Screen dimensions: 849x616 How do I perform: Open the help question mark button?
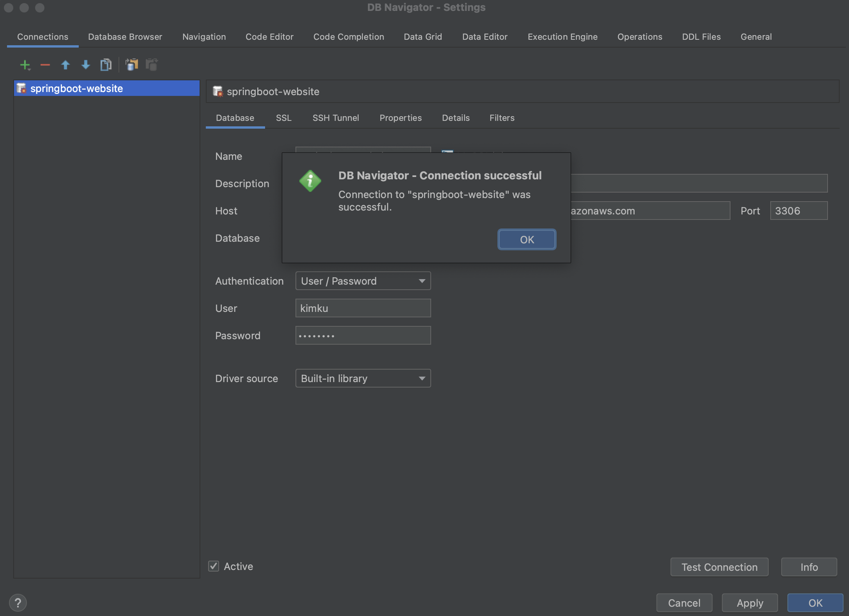18,603
